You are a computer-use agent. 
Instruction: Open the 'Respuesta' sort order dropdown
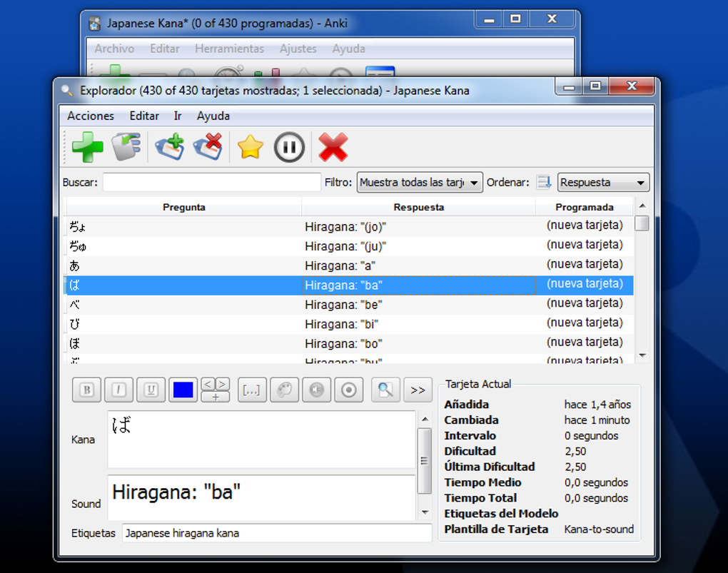click(x=603, y=182)
